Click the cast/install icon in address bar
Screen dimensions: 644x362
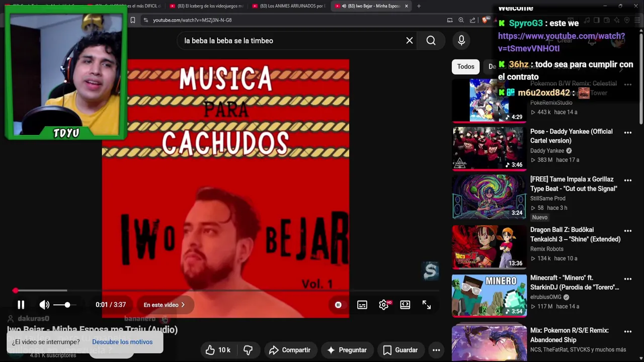pyautogui.click(x=450, y=20)
